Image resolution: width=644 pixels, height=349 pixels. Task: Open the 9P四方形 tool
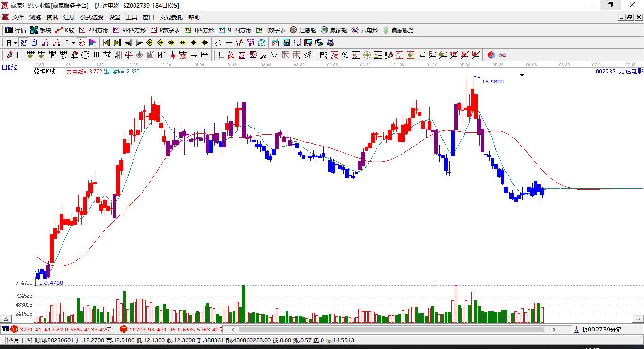[129, 30]
